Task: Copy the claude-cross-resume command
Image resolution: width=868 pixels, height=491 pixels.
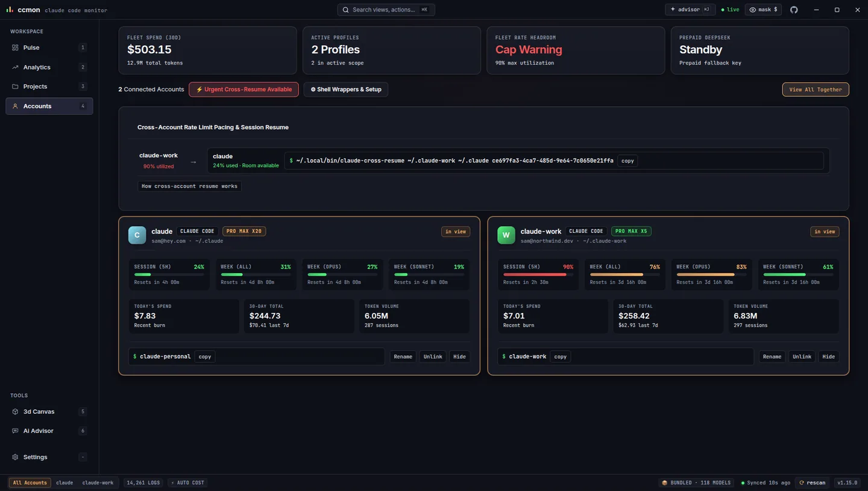Action: (627, 161)
